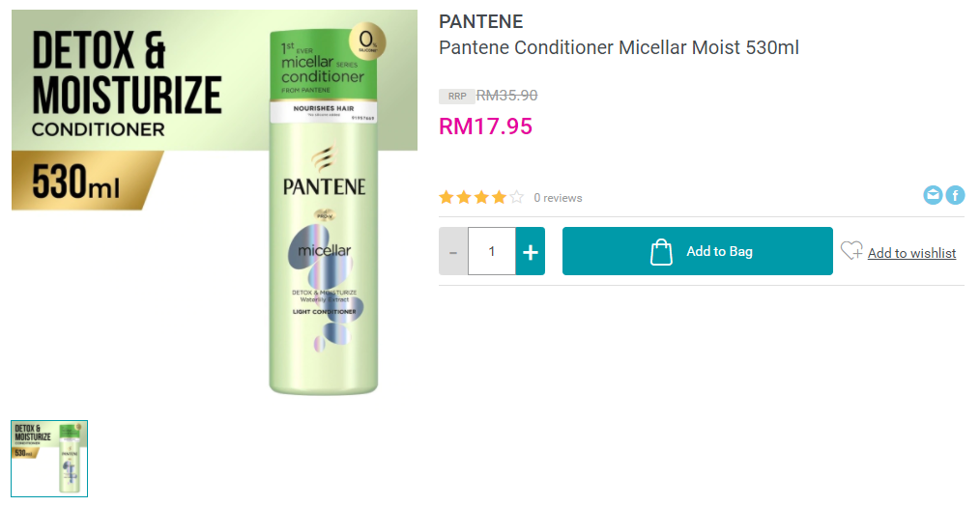Click the third gold rating star
Image resolution: width=980 pixels, height=506 pixels.
481,198
